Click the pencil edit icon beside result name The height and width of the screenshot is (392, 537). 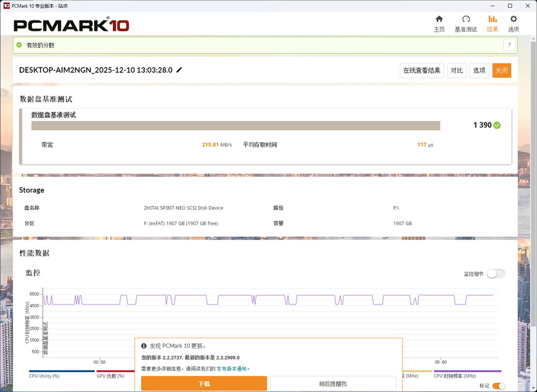pos(179,70)
